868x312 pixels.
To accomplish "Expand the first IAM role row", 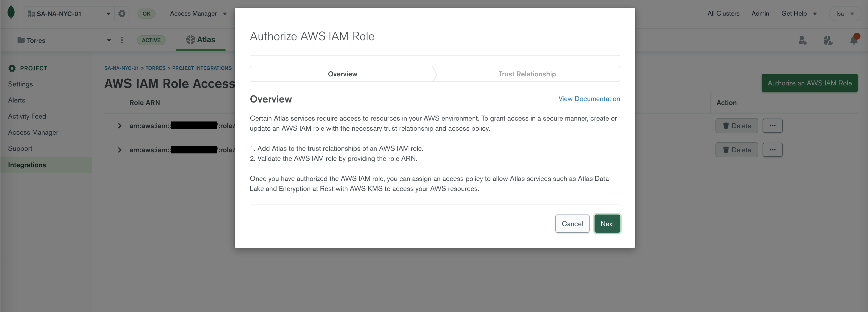I will [x=120, y=126].
